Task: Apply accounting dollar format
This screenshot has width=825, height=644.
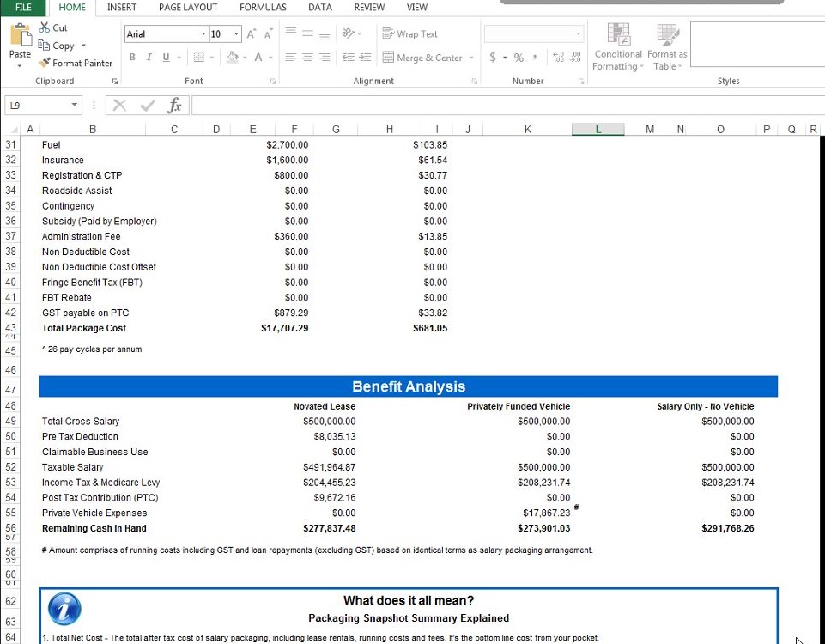Action: tap(493, 57)
